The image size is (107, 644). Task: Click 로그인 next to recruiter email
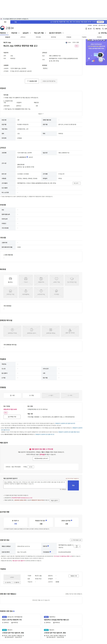(x=31, y=467)
